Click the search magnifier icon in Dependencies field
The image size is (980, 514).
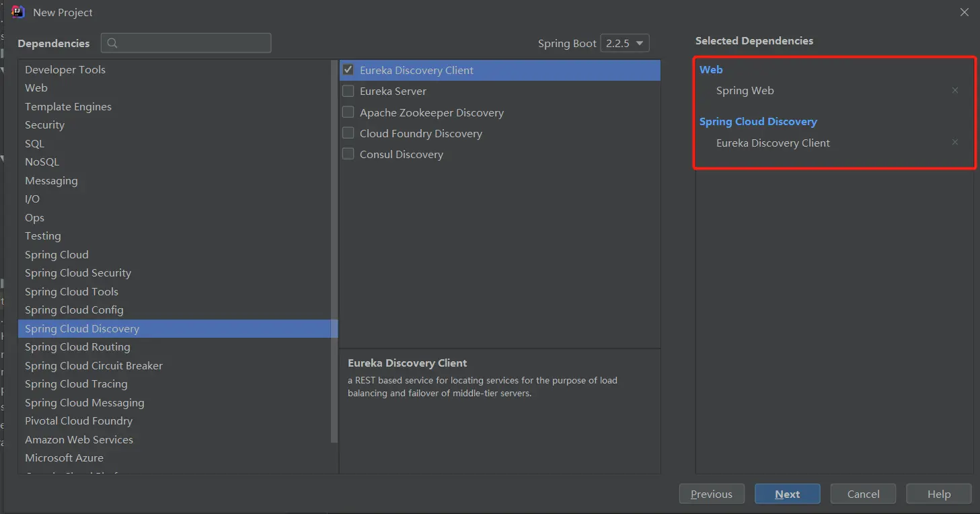coord(112,43)
